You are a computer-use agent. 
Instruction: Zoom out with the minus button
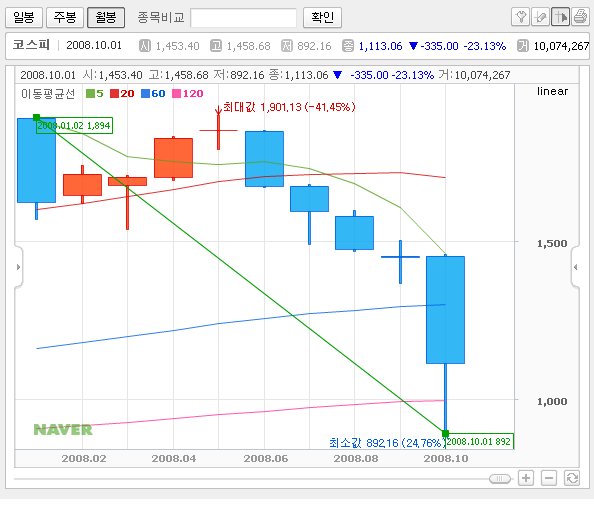[x=549, y=478]
